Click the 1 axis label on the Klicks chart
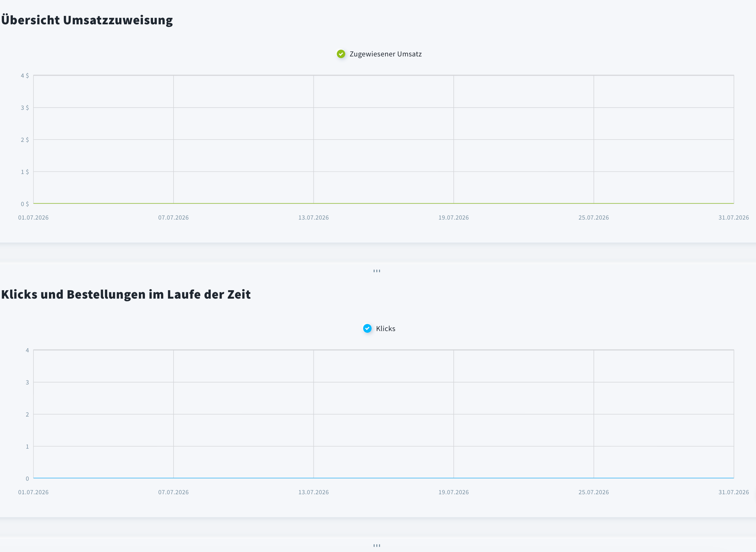This screenshot has width=756, height=552. click(27, 447)
